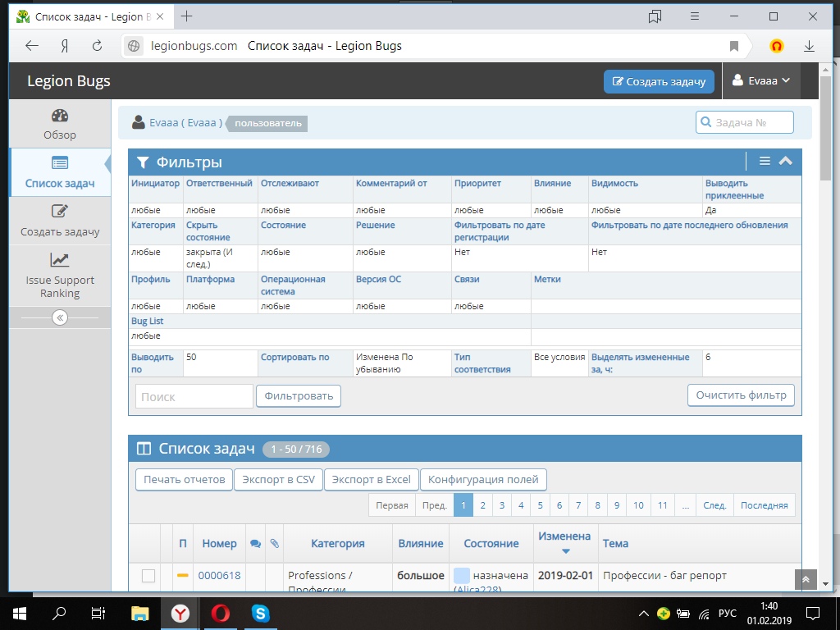Viewport: 840px width, 630px height.
Task: Open a new browser tab
Action: coord(186,16)
